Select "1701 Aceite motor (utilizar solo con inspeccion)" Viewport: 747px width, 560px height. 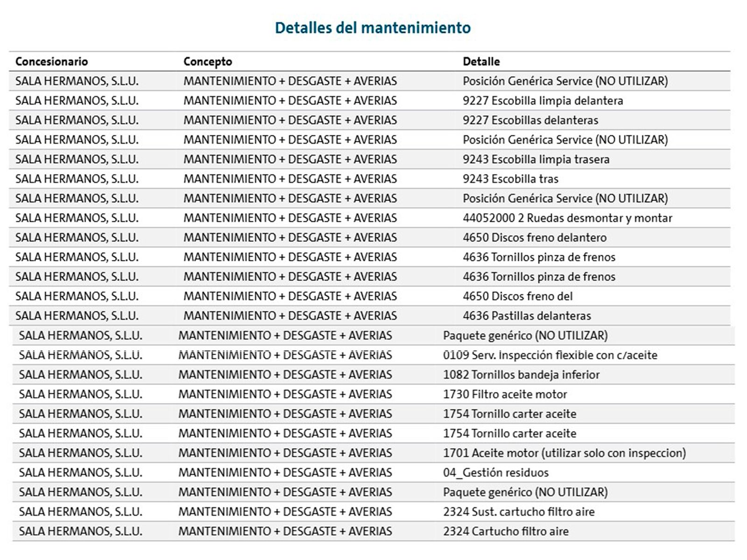pyautogui.click(x=564, y=454)
